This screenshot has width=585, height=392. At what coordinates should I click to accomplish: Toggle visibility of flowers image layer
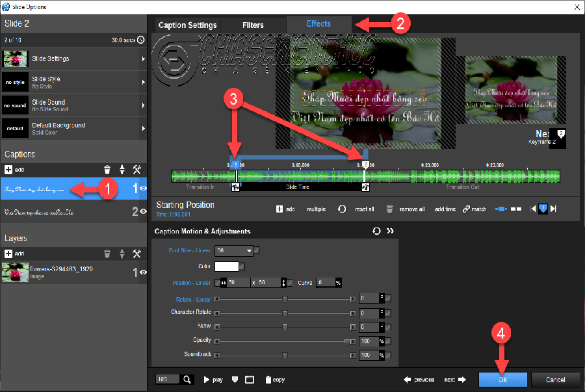143,272
